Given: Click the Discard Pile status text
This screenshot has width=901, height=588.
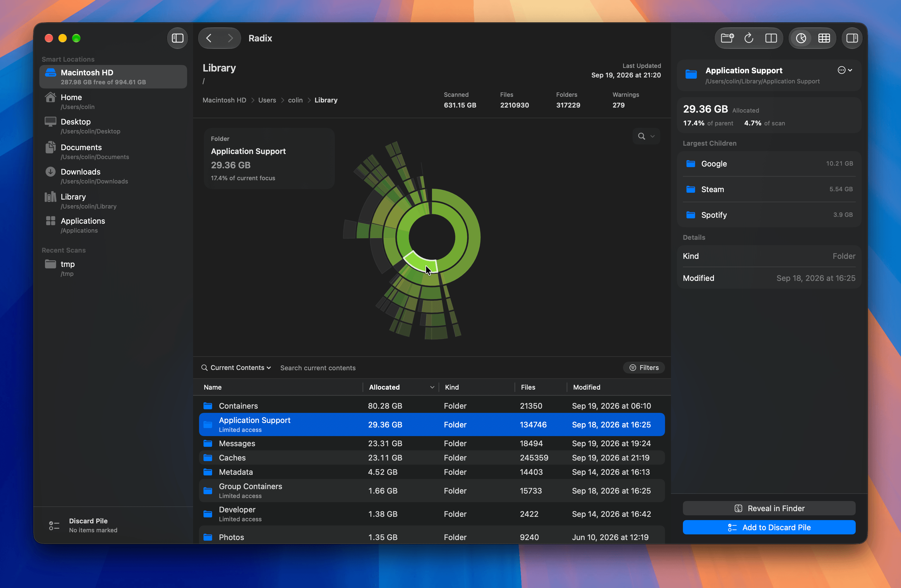Looking at the screenshot, I should (x=93, y=530).
